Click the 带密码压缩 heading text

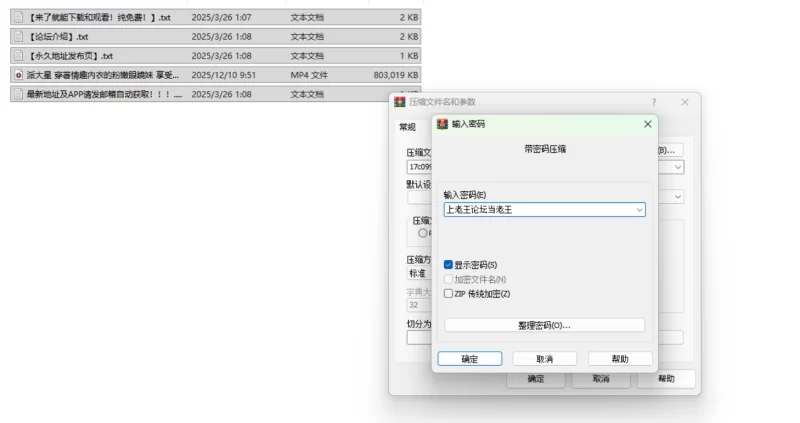[545, 149]
